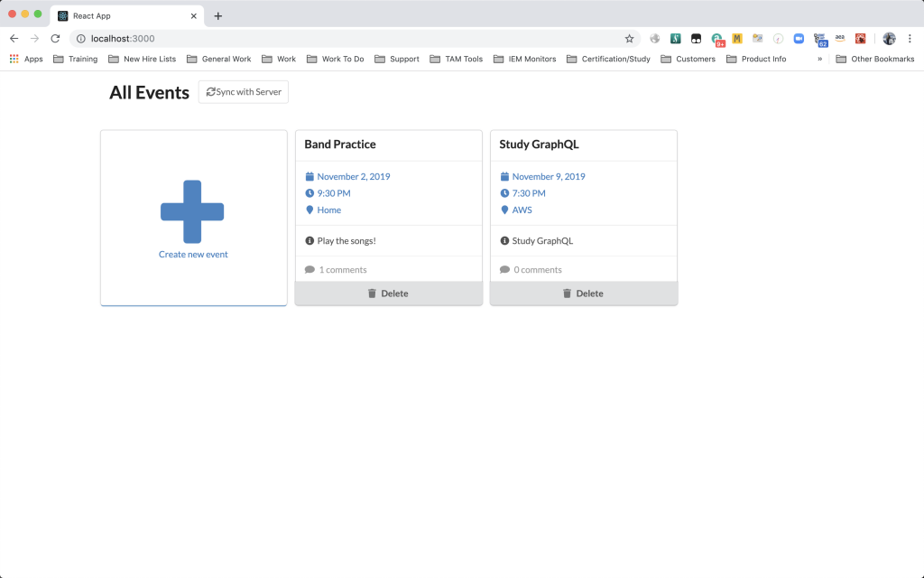Click the localhost:3000 address bar

pyautogui.click(x=354, y=38)
